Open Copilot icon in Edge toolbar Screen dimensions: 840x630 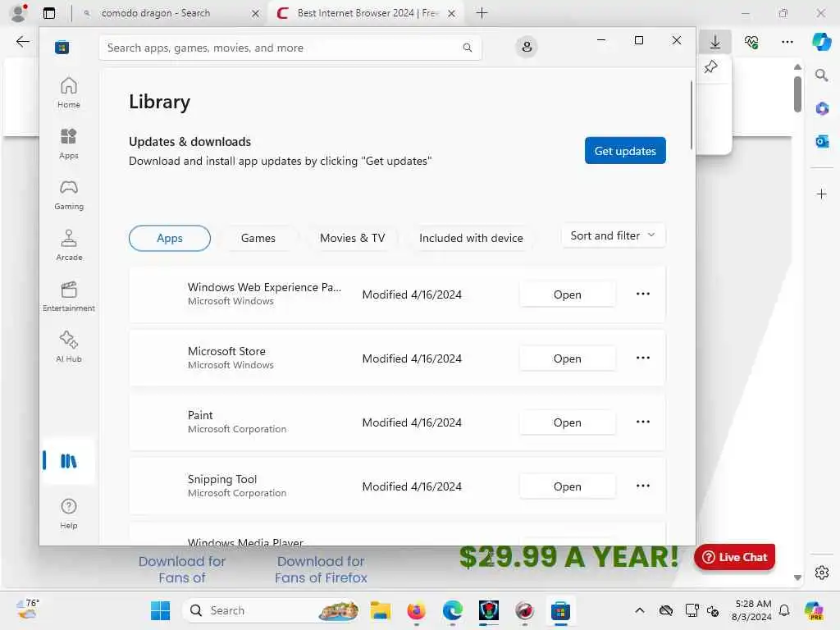pos(820,41)
